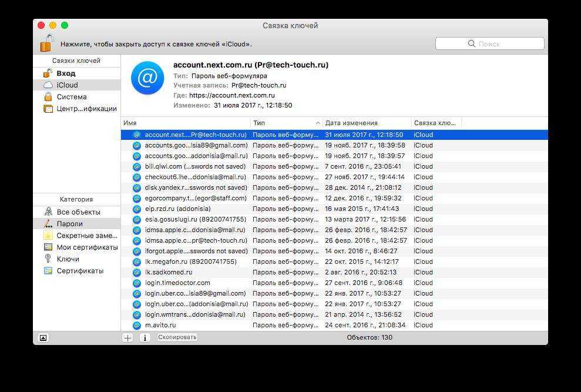This screenshot has width=581, height=392.
Task: Select login.uber.co...isia89@gmail.com entry
Action: tap(334, 293)
